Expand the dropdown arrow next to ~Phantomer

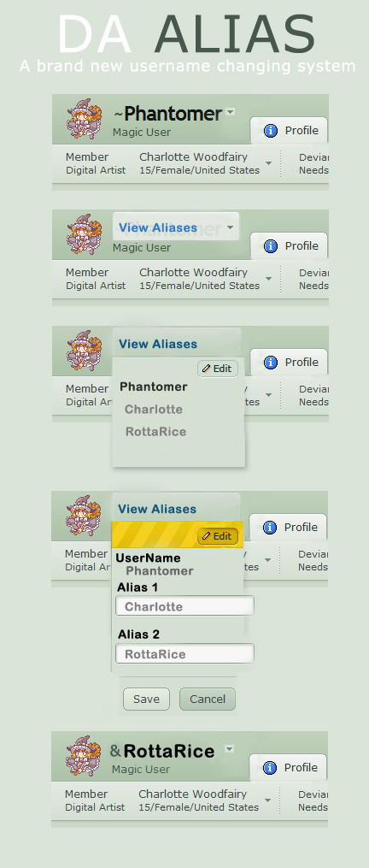coord(231,112)
